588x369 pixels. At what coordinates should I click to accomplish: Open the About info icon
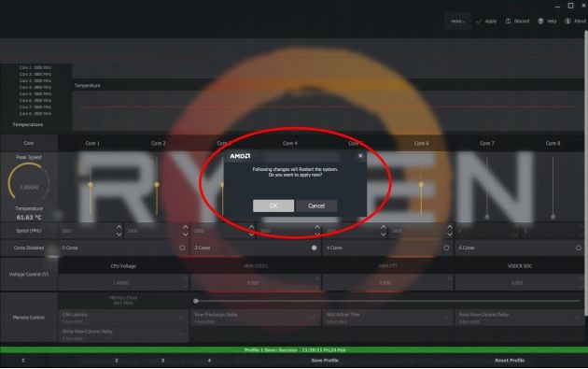click(x=567, y=21)
